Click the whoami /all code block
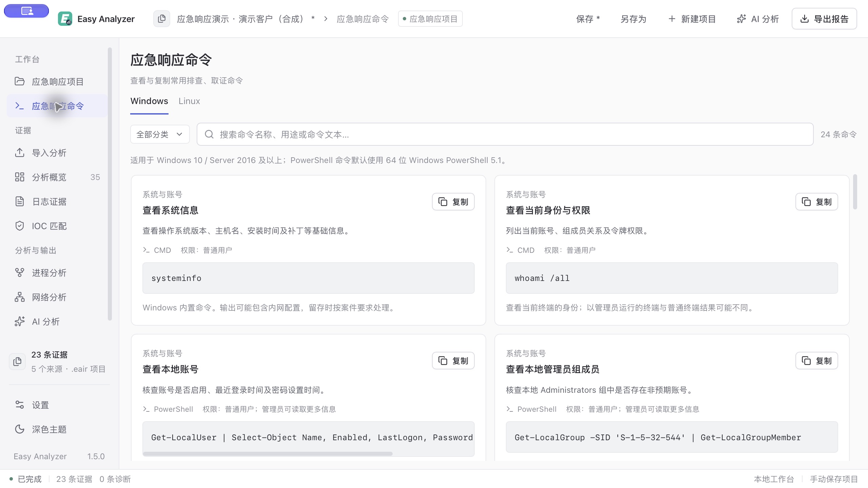868x488 pixels. click(x=672, y=278)
